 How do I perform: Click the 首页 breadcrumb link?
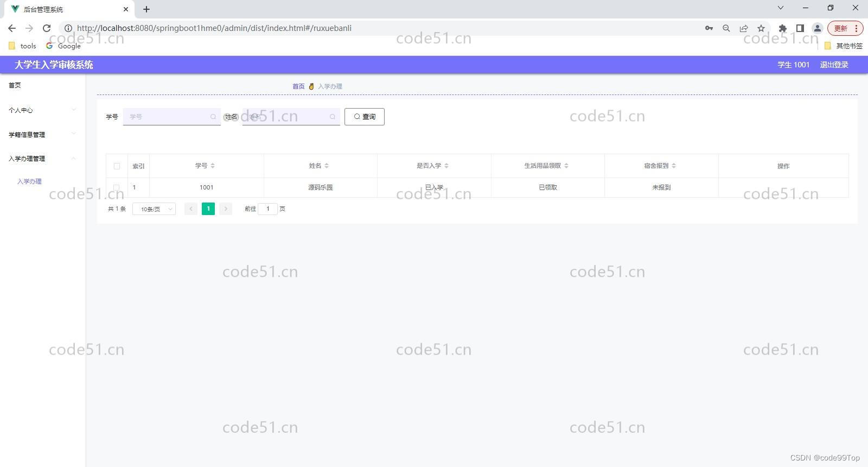(298, 86)
